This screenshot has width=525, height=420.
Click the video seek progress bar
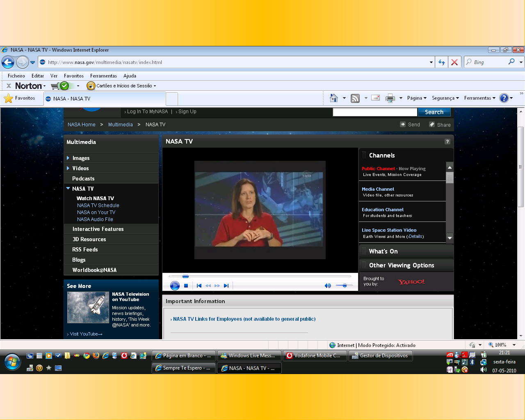pos(260,276)
